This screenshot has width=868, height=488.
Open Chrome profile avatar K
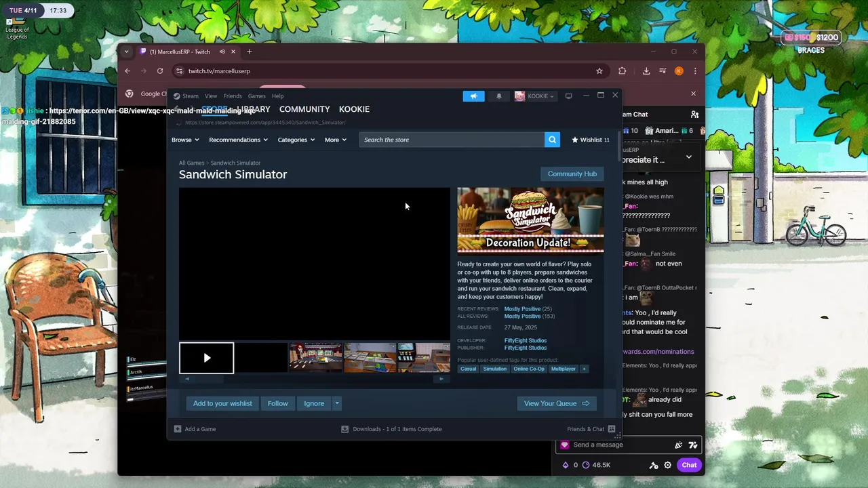pyautogui.click(x=679, y=71)
